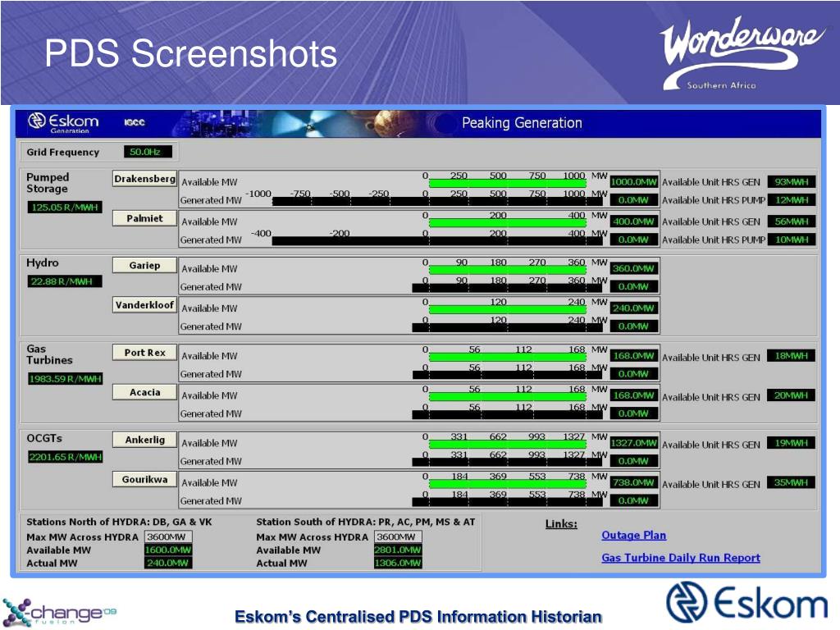Click the Palmiet Available MW green bar
Screen dimensions: 840x630
coord(507,223)
